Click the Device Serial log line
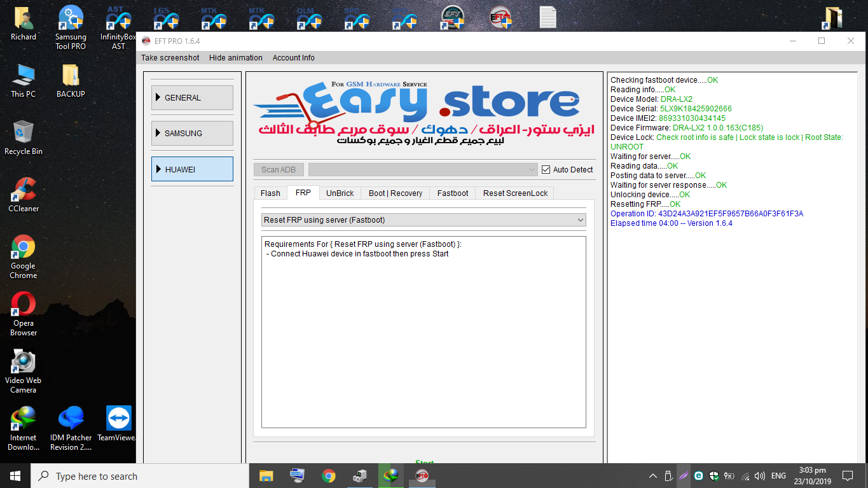The image size is (868, 488). [x=671, y=109]
